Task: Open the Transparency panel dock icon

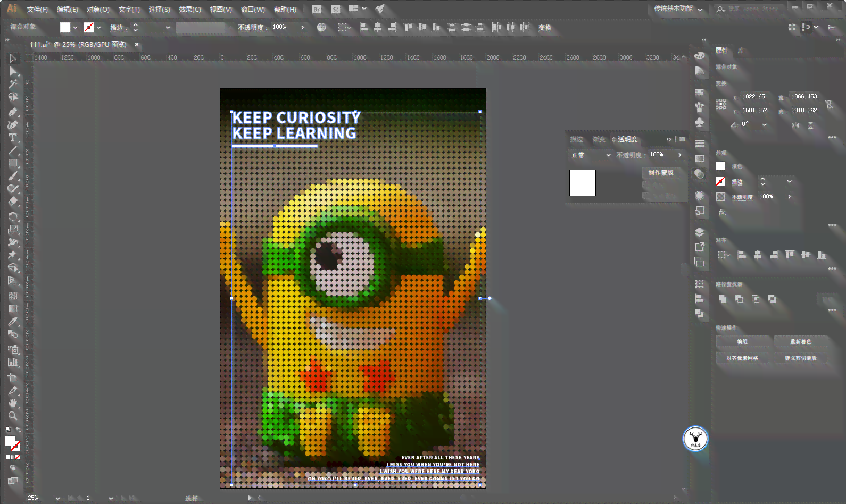Action: (x=699, y=174)
